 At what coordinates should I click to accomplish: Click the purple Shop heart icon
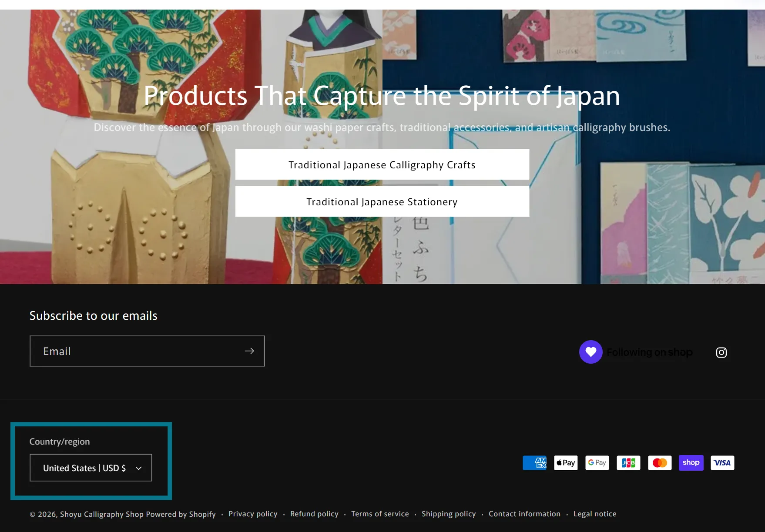[x=591, y=352]
